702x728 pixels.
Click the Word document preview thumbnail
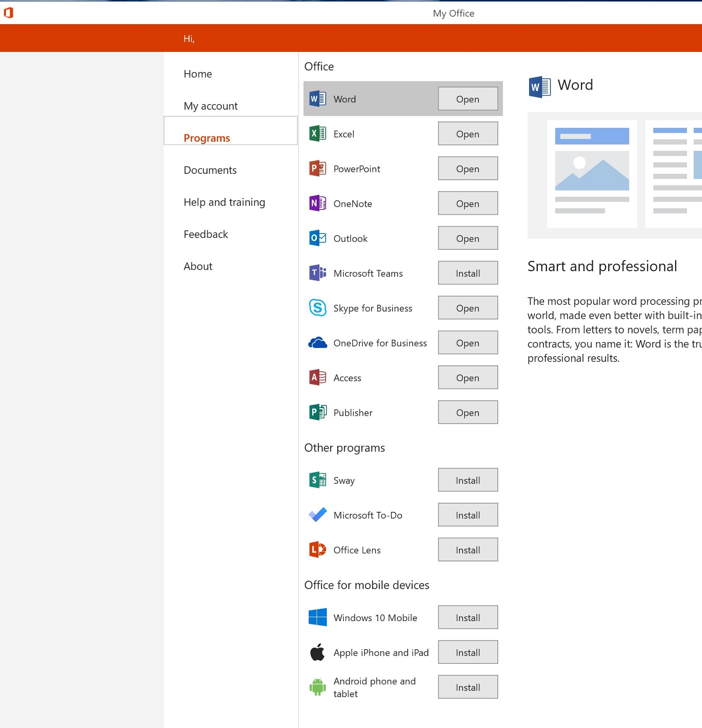click(x=615, y=175)
